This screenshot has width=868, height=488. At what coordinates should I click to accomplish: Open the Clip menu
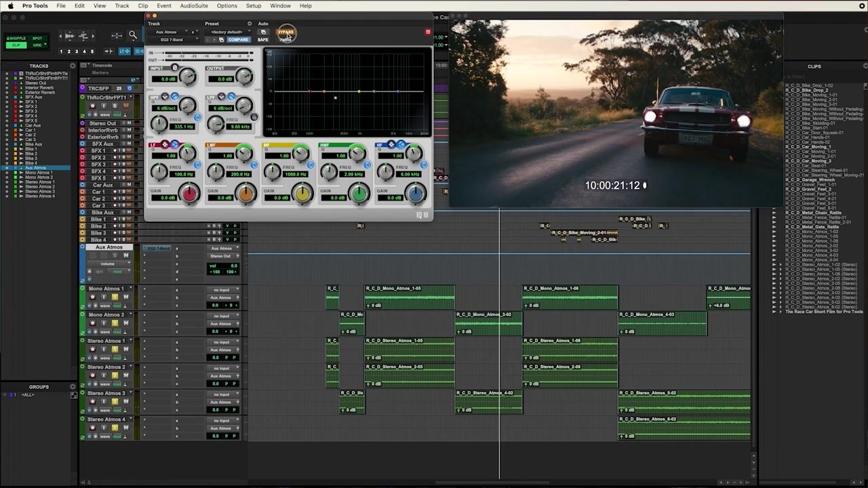(x=143, y=5)
